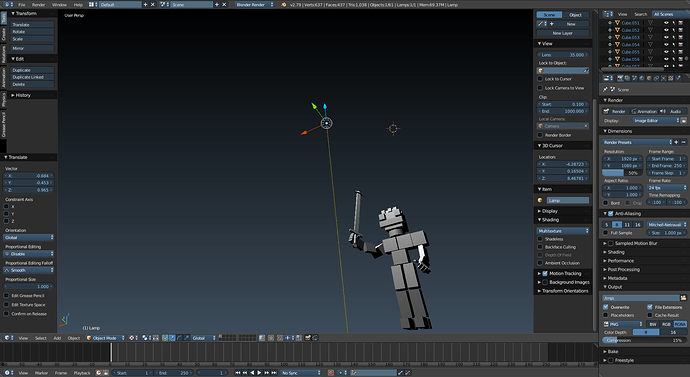The width and height of the screenshot is (690, 377).
Task: Jump to the first frame in timeline
Action: 238,373
